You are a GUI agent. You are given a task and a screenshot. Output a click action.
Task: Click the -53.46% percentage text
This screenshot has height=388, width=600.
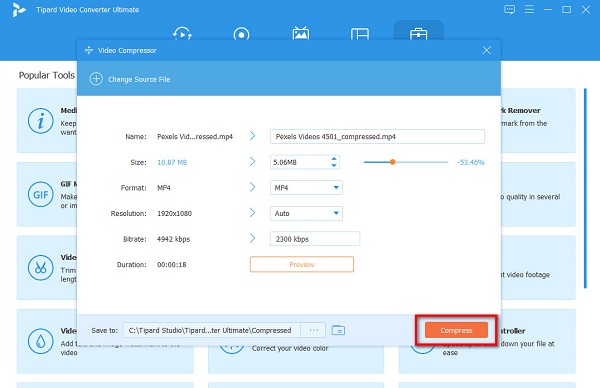coord(471,162)
